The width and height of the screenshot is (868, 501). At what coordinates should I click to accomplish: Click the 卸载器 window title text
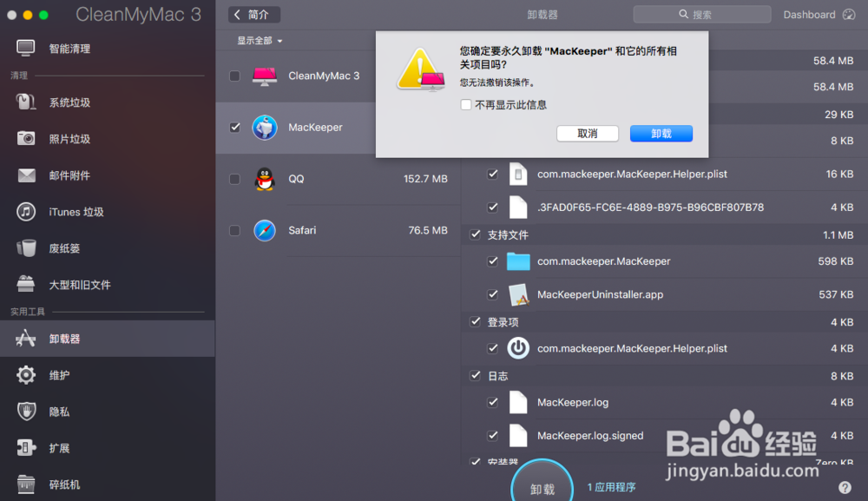542,15
